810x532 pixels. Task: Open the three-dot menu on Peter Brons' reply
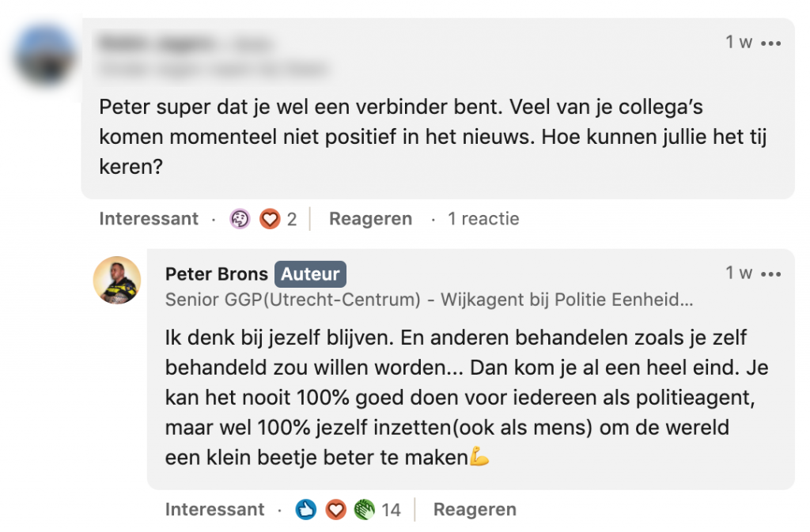pyautogui.click(x=770, y=274)
